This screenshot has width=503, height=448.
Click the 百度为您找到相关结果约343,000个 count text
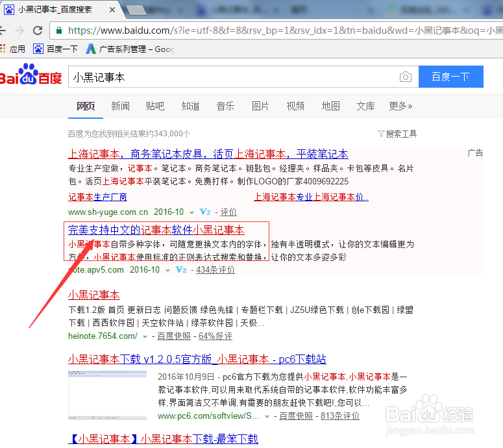click(x=129, y=134)
